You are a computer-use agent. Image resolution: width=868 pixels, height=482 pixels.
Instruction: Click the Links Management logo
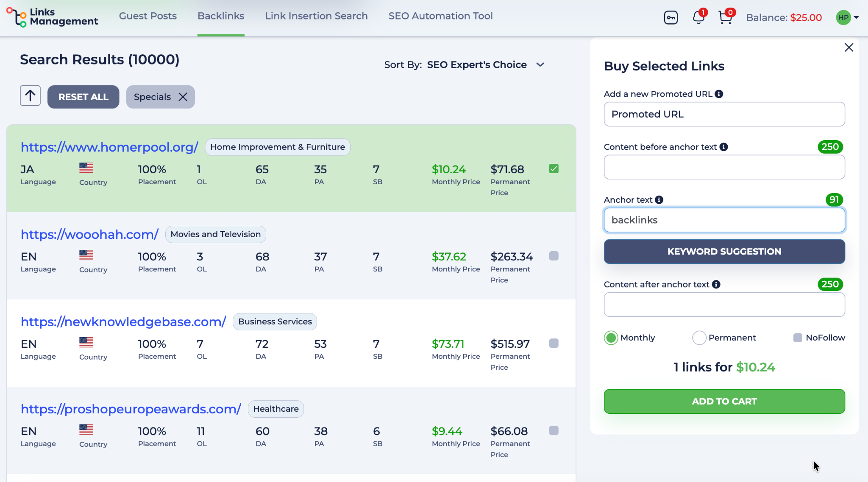tap(52, 17)
